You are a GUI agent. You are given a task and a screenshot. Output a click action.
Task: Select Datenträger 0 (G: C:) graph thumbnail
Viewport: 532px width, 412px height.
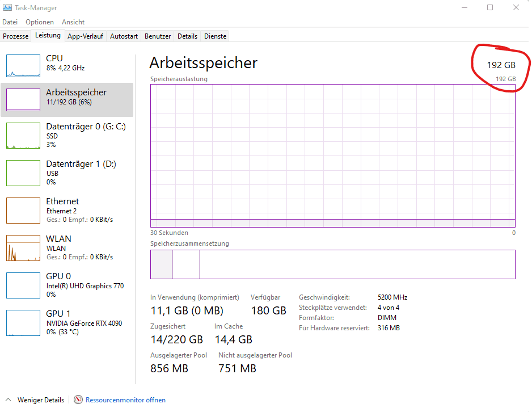pyautogui.click(x=23, y=136)
